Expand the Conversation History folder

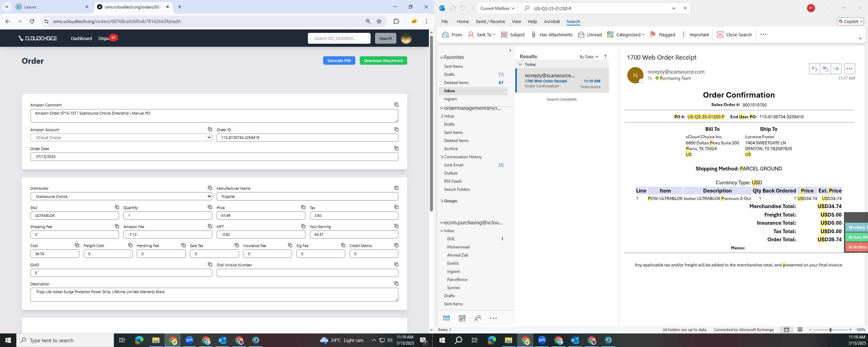pos(442,157)
